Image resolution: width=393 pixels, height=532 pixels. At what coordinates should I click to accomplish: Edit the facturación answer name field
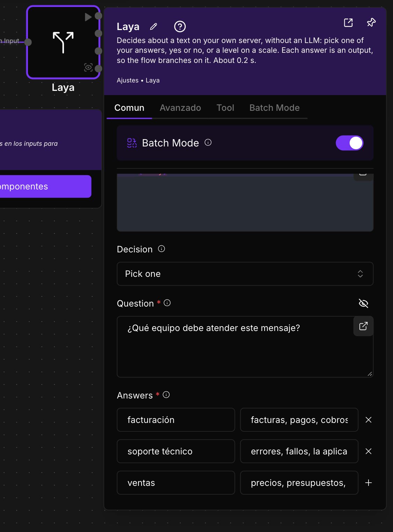[176, 420]
